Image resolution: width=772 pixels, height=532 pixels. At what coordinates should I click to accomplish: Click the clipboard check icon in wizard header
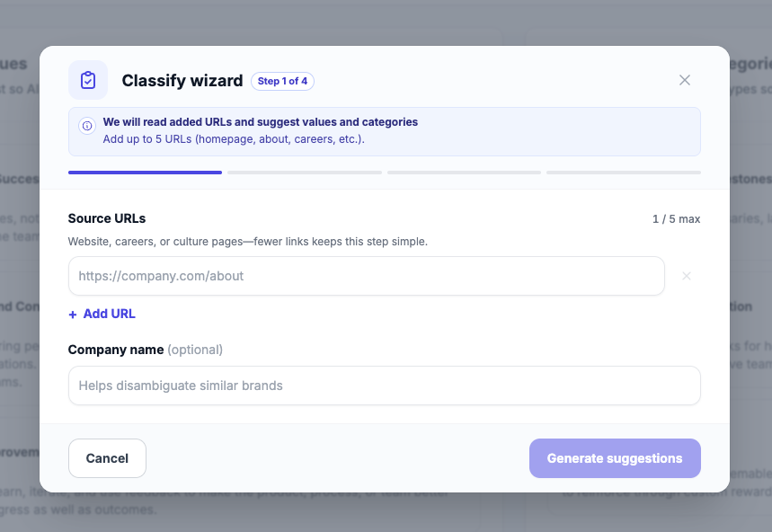[x=88, y=80]
